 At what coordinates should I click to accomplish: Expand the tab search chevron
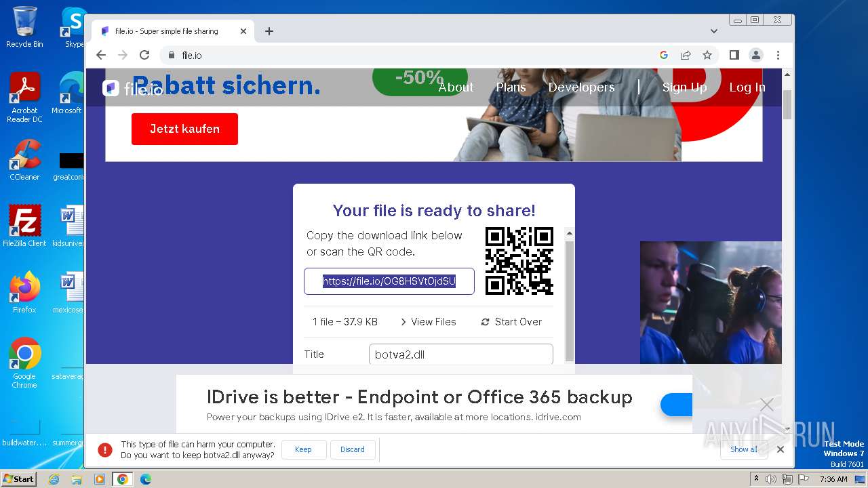coord(714,31)
